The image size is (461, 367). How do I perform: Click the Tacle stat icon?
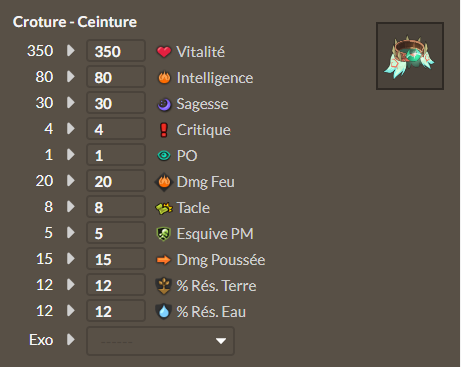164,208
